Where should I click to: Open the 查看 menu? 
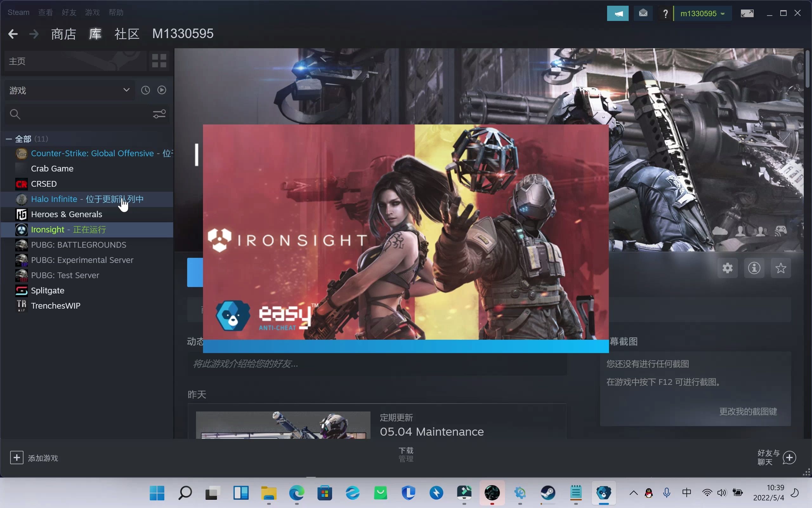(x=45, y=12)
